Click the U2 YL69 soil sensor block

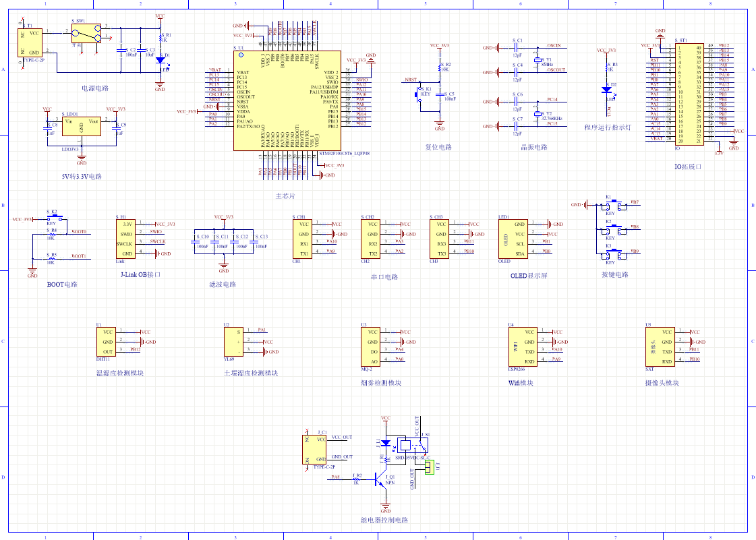click(234, 342)
